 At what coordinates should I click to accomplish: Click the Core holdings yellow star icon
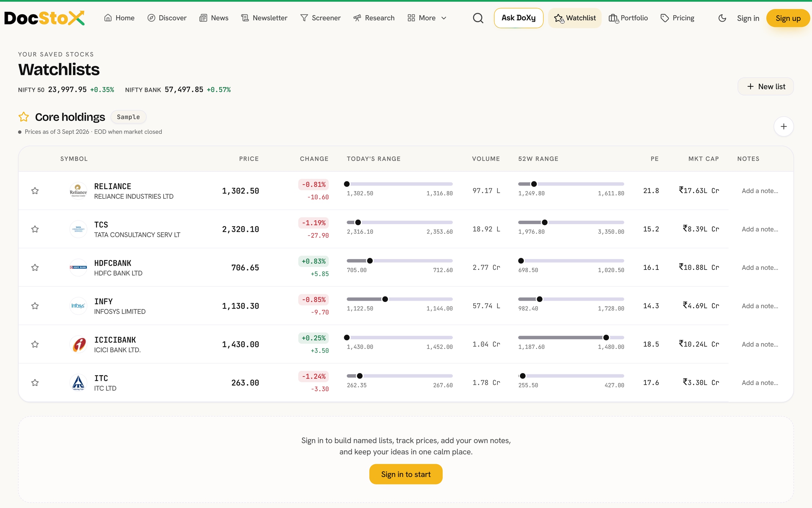[23, 117]
